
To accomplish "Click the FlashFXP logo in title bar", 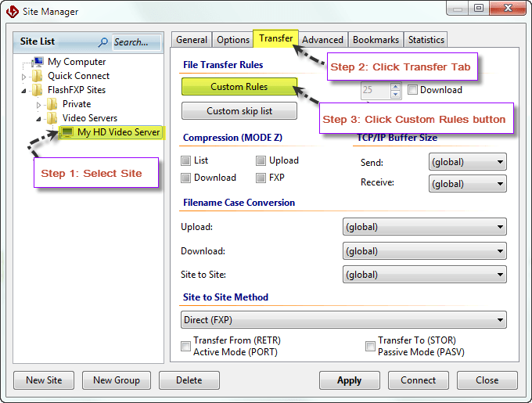I will [13, 12].
